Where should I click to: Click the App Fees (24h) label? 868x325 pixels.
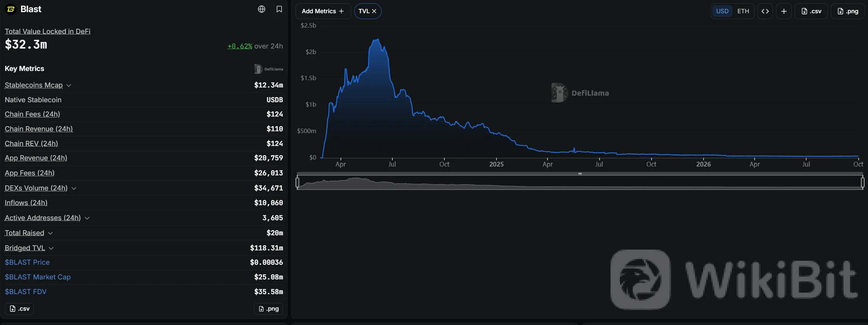[x=29, y=173]
